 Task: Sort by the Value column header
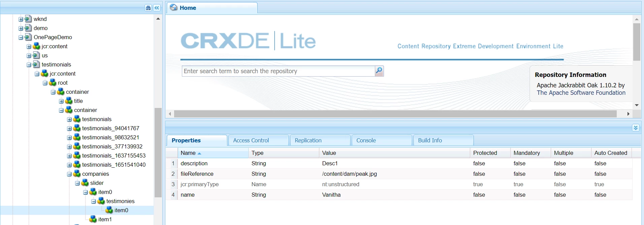[394, 153]
